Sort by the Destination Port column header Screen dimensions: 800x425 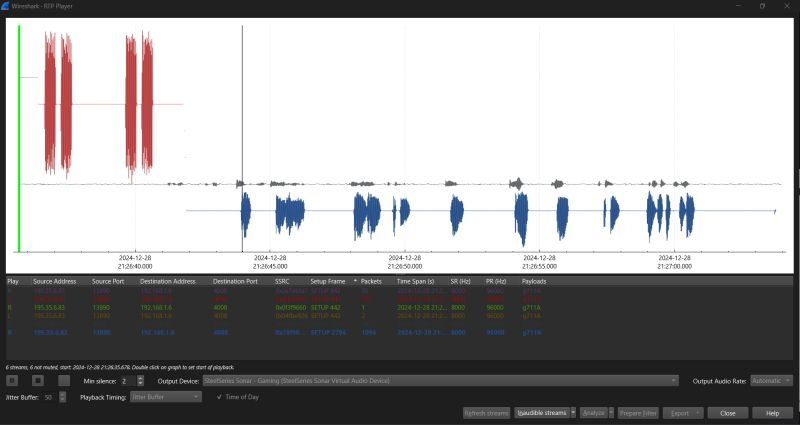click(x=235, y=281)
